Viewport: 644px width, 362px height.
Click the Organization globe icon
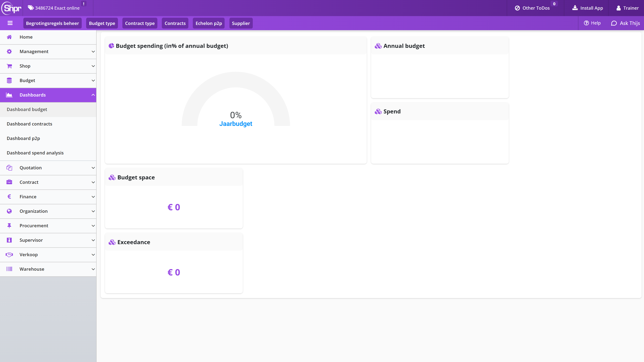[9, 211]
